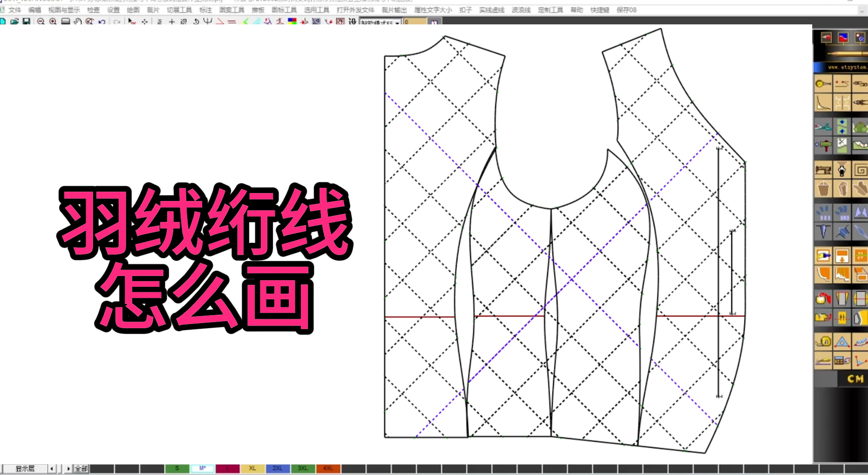Select the sewing machine tool icon

point(823,170)
